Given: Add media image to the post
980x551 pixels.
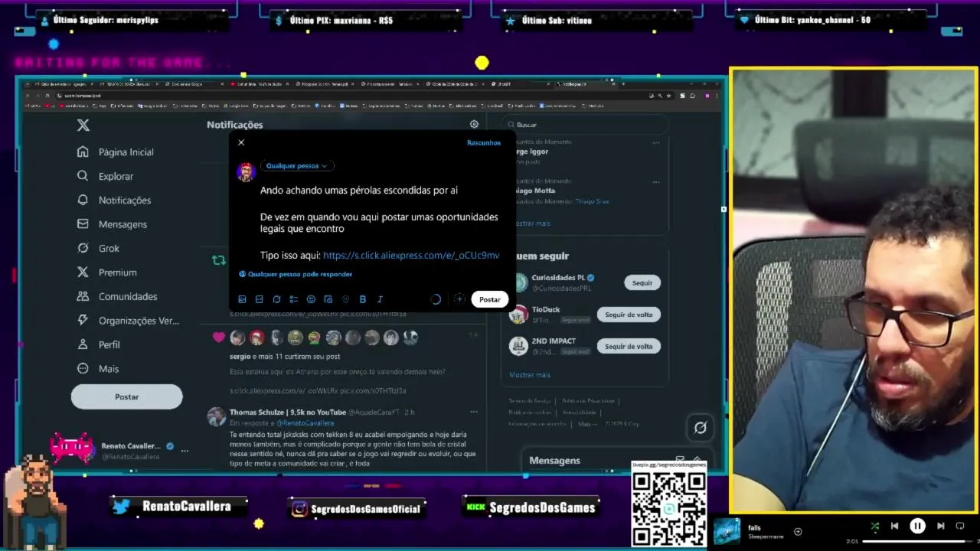Looking at the screenshot, I should 243,299.
